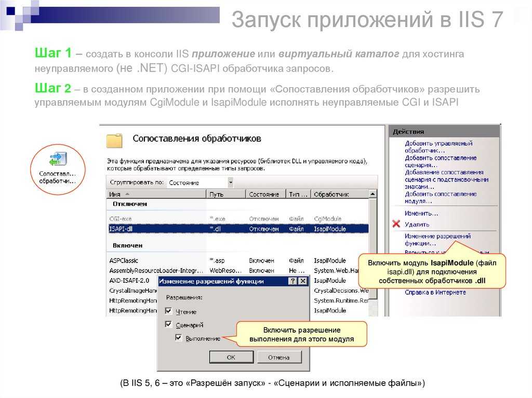Screen dimensions: 532x398
Task: Cancel dialog with Отмена button
Action: [279, 357]
